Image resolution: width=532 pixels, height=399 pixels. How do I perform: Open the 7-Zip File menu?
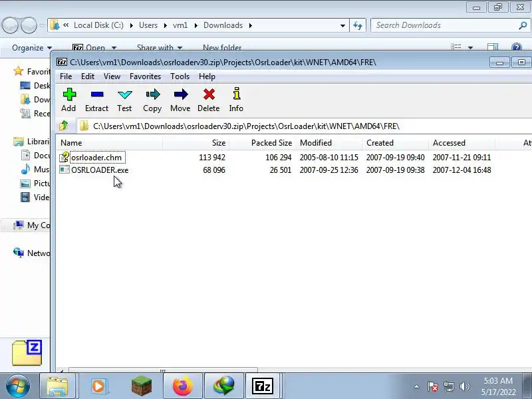pos(66,76)
